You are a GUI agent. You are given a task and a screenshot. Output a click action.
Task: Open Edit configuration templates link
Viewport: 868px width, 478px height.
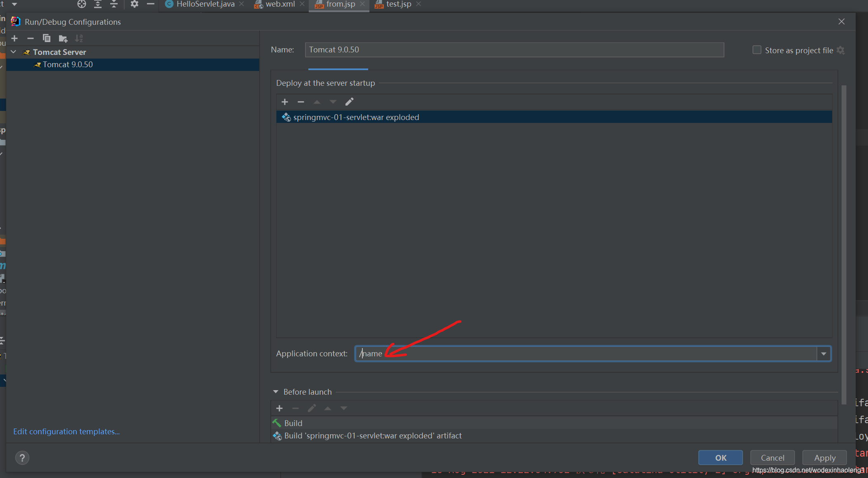(66, 431)
